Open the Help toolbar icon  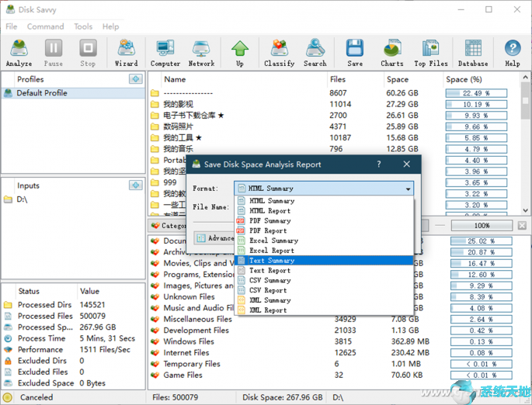click(513, 53)
